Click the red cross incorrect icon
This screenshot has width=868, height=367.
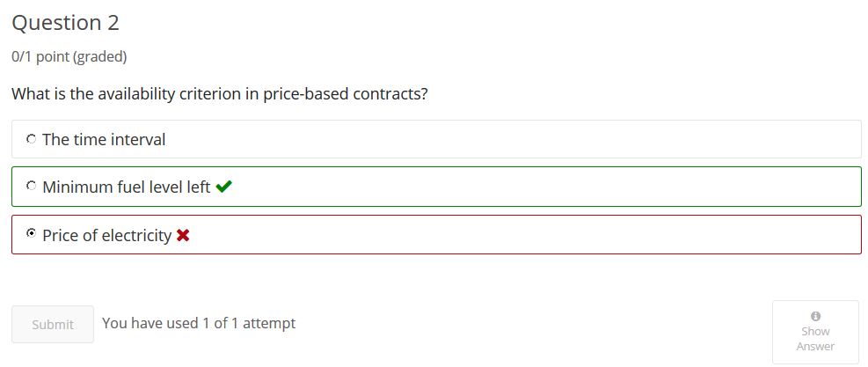pyautogui.click(x=183, y=236)
